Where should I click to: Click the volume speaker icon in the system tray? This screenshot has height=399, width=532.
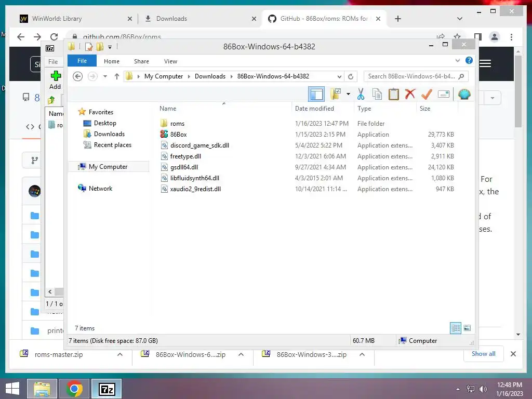coord(483,389)
